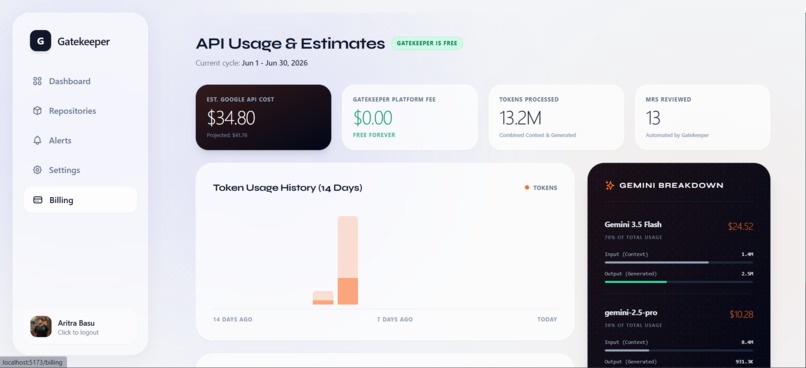Click Gemini 3.5 Flash green Output bar
The width and height of the screenshot is (806, 368).
(x=636, y=282)
